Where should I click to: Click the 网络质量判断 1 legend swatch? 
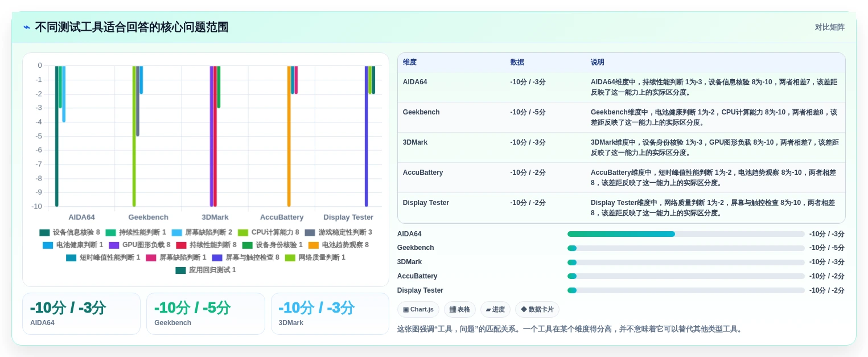pos(290,257)
